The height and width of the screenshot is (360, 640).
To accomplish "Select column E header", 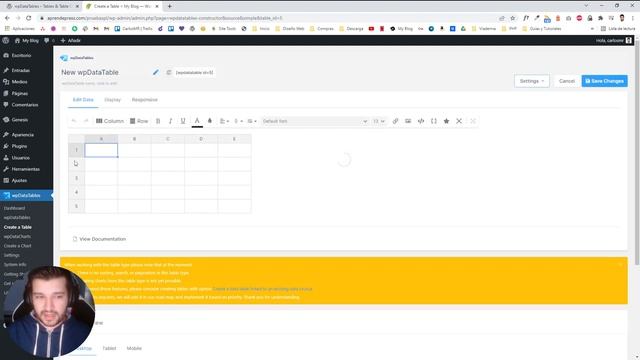I will coord(234,139).
